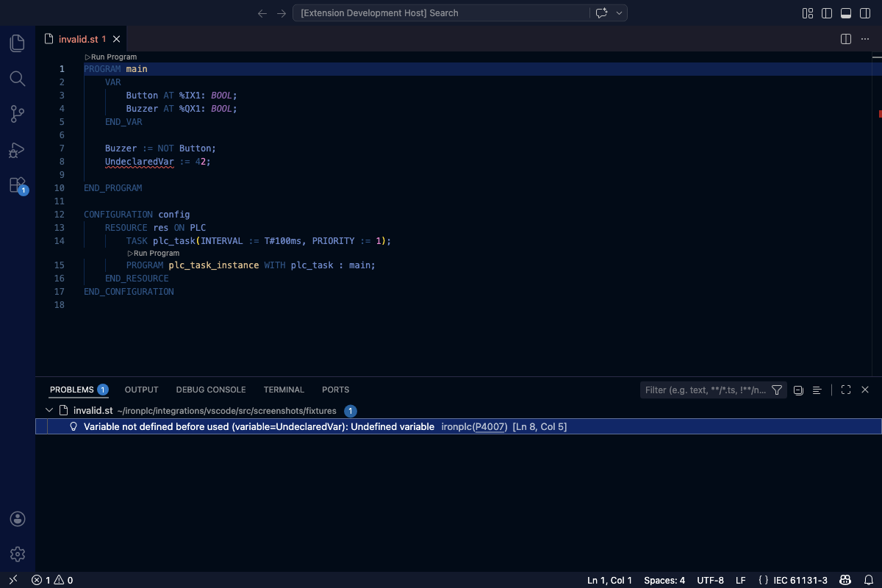Click the Problems filter text field
The height and width of the screenshot is (588, 882).
click(704, 390)
